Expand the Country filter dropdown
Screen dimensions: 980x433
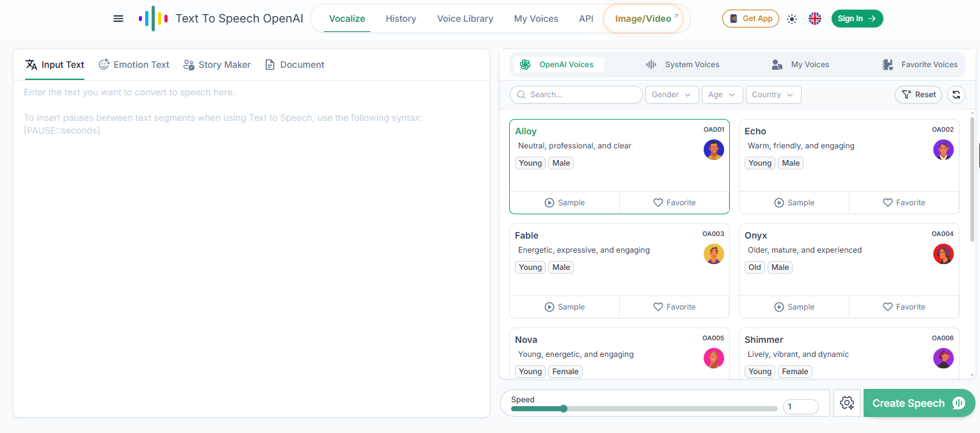click(x=773, y=95)
